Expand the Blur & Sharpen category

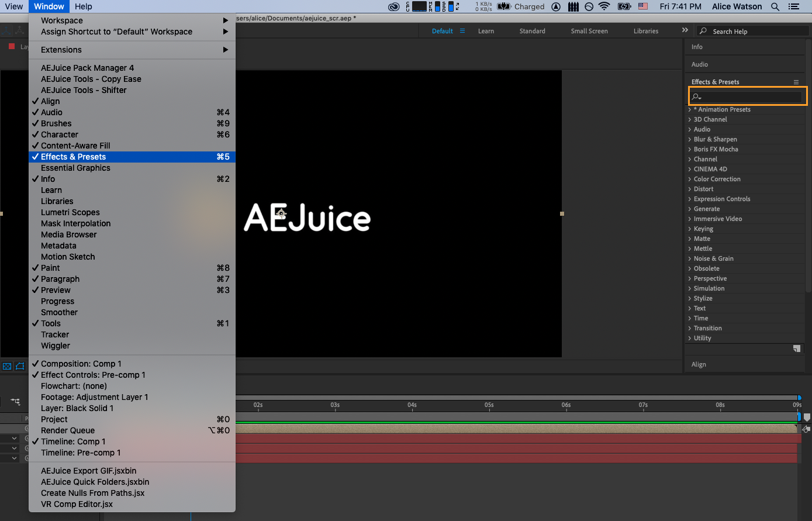(690, 139)
